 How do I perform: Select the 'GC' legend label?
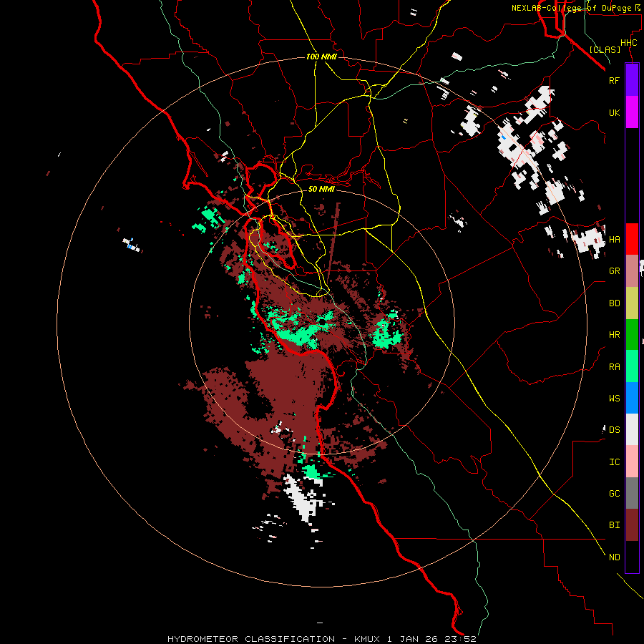coord(614,493)
